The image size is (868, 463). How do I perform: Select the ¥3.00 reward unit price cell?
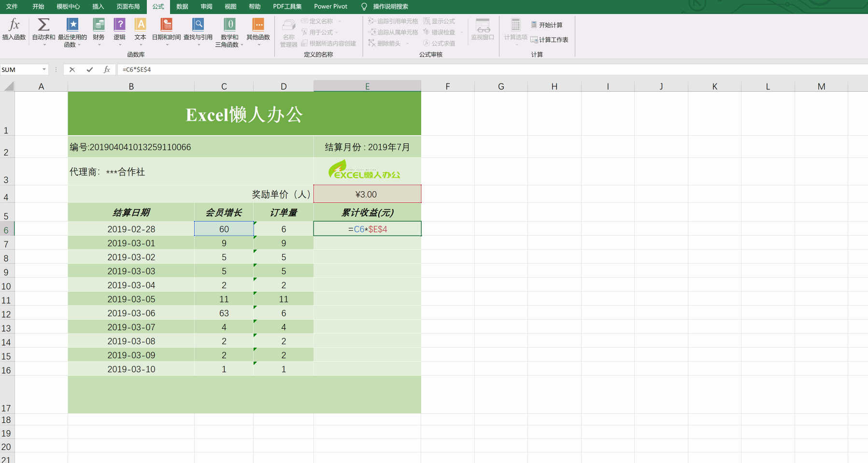pyautogui.click(x=367, y=194)
